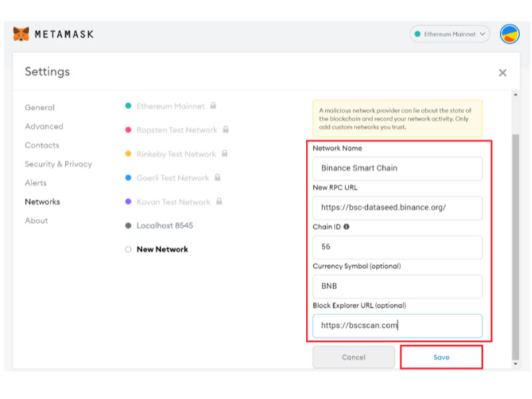The height and width of the screenshot is (399, 532).
Task: Click the Settings heading text
Action: (x=47, y=72)
